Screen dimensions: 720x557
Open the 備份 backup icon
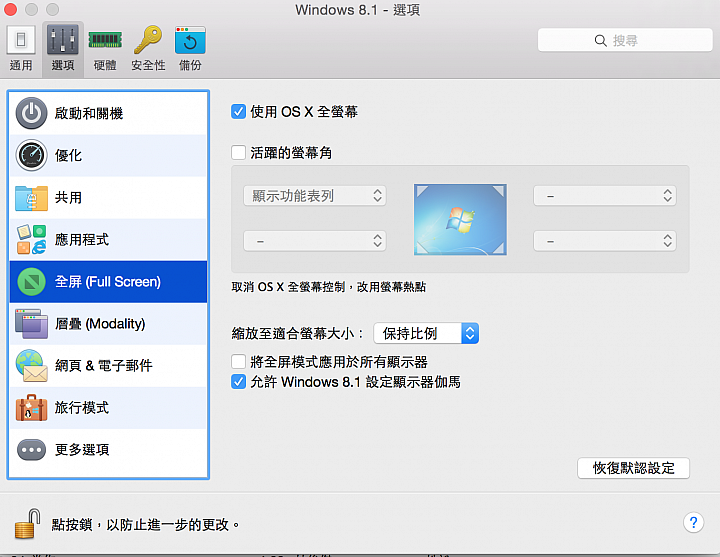click(x=190, y=40)
